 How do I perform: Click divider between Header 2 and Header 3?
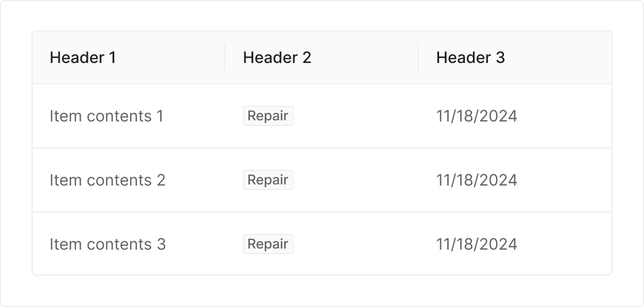418,57
